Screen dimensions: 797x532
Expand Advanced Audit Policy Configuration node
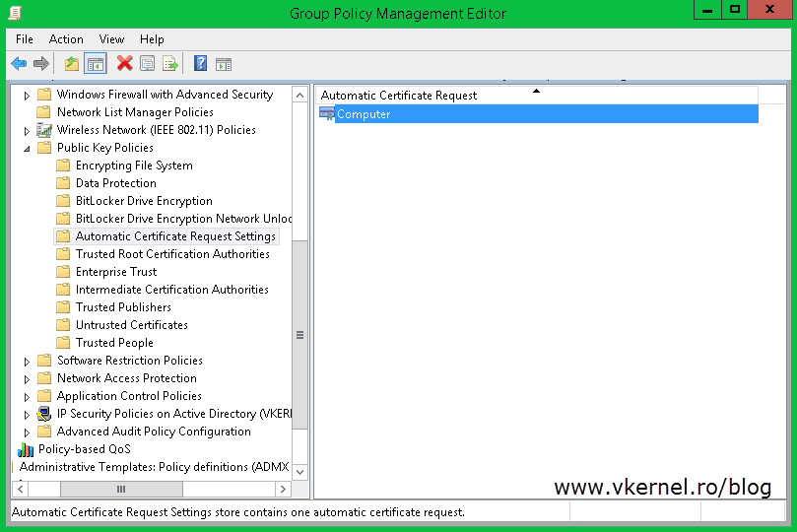(x=27, y=432)
